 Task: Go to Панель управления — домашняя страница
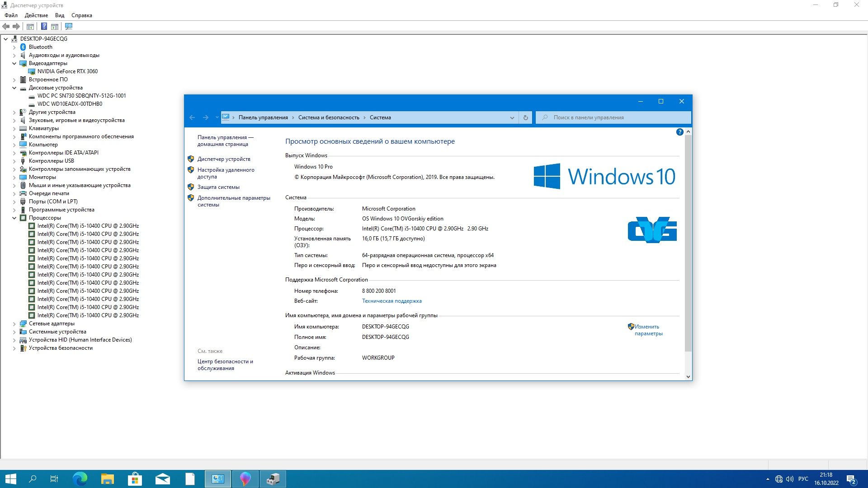pos(225,141)
